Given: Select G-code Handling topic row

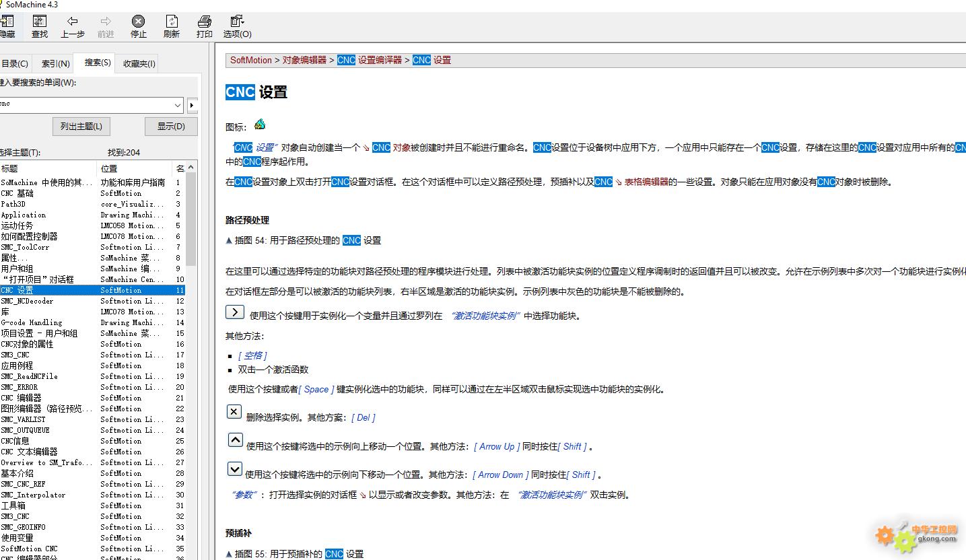Looking at the screenshot, I should (x=92, y=322).
